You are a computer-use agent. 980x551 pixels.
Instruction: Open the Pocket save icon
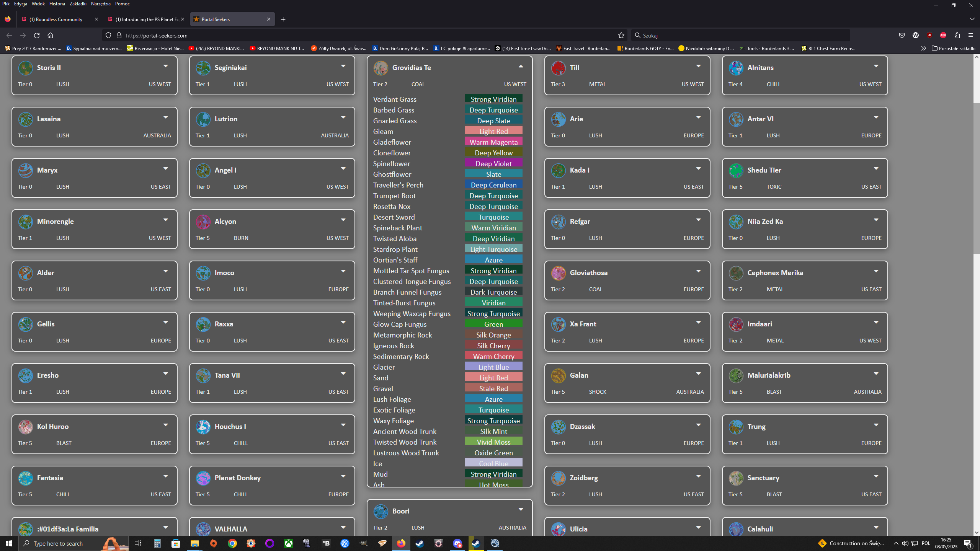[x=902, y=35]
